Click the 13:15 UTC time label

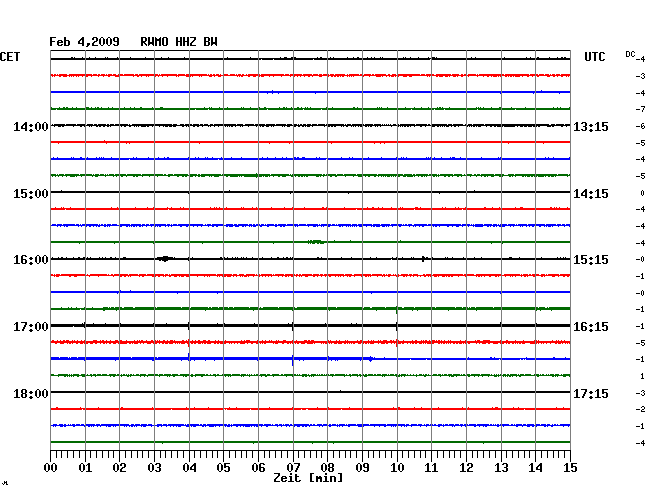coord(591,126)
